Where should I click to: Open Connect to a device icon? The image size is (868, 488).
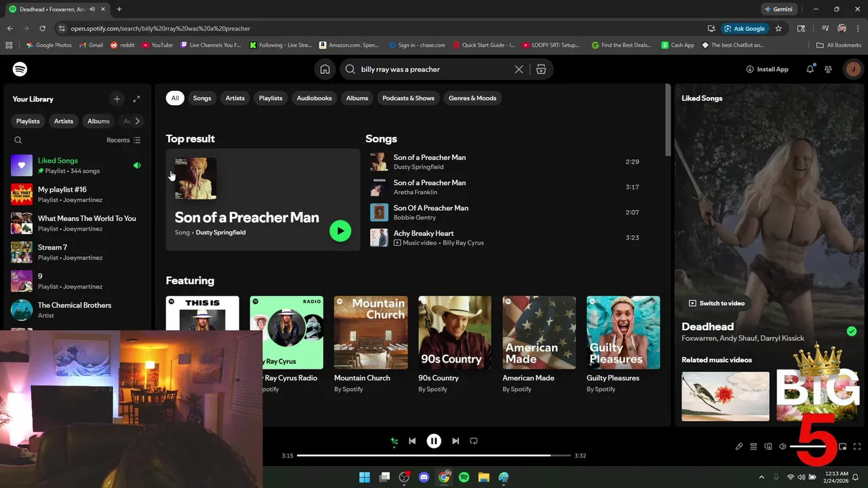pos(768,447)
